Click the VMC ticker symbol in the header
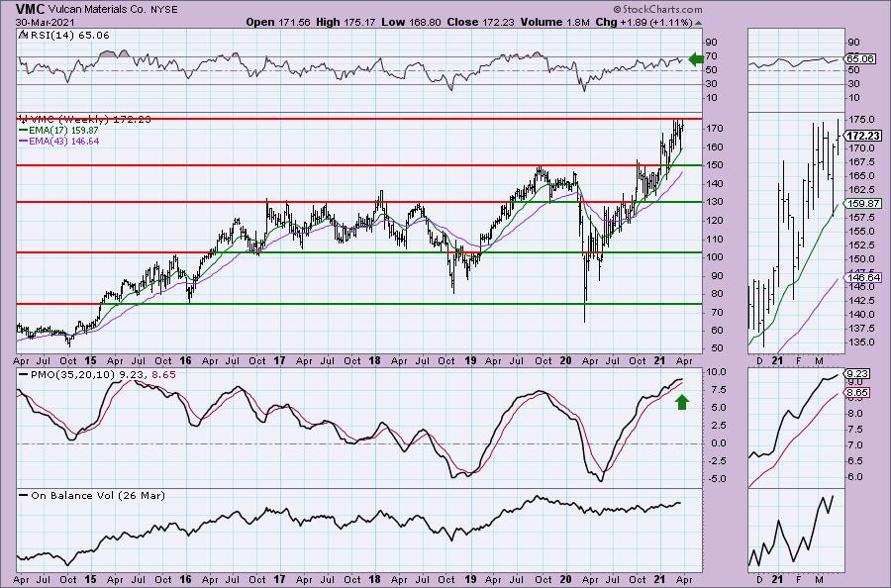Screen dimensions: 891x588 coord(30,10)
